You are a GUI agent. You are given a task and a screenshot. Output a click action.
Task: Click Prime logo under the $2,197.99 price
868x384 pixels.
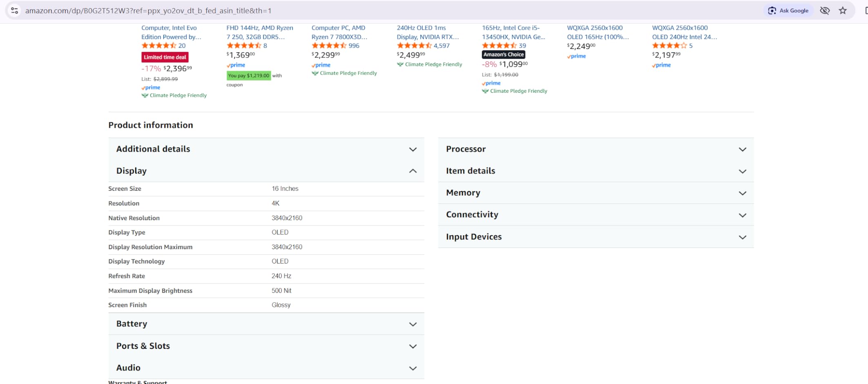coord(662,65)
